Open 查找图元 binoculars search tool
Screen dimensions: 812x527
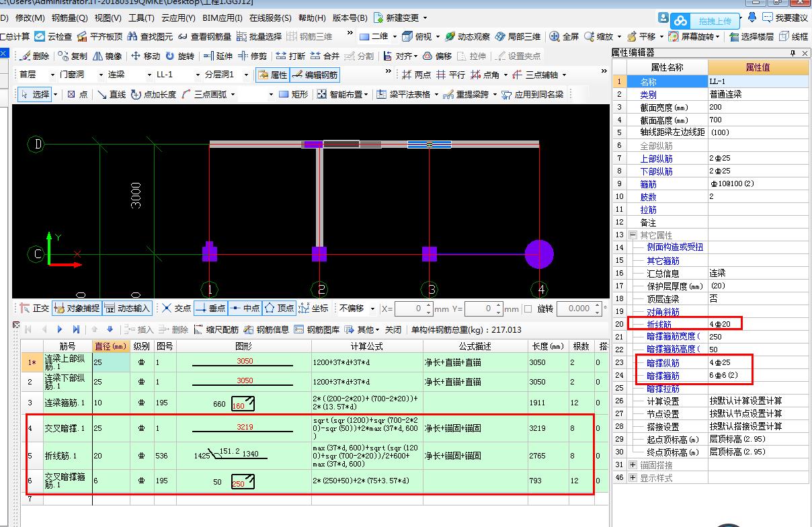click(149, 36)
